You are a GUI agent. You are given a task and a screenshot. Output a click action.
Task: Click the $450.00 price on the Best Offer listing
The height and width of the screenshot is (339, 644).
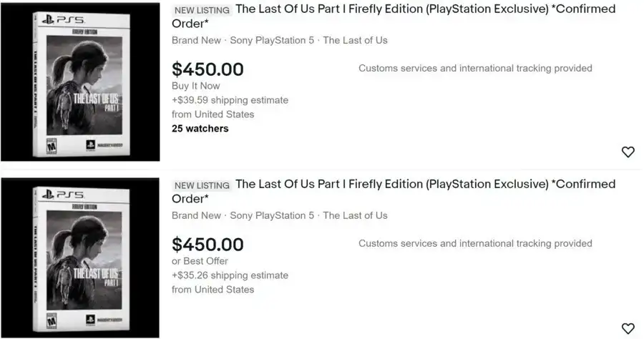[x=208, y=245]
